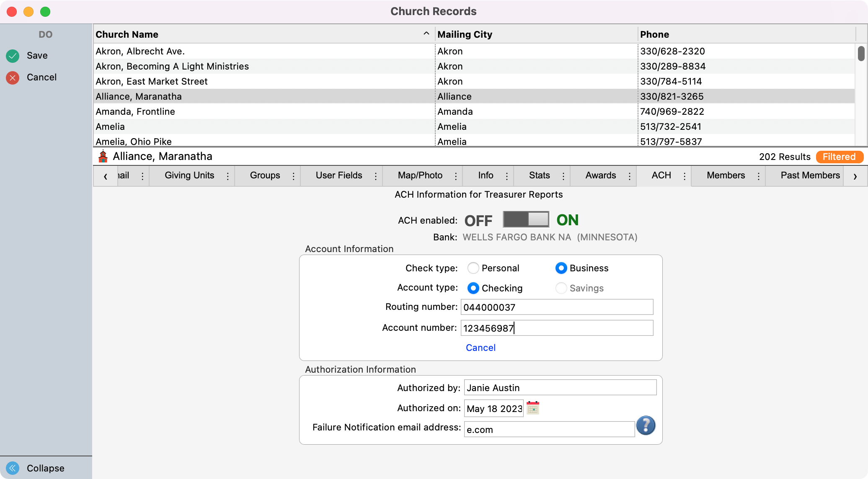Click the orange Filtered button
868x479 pixels.
tap(839, 157)
